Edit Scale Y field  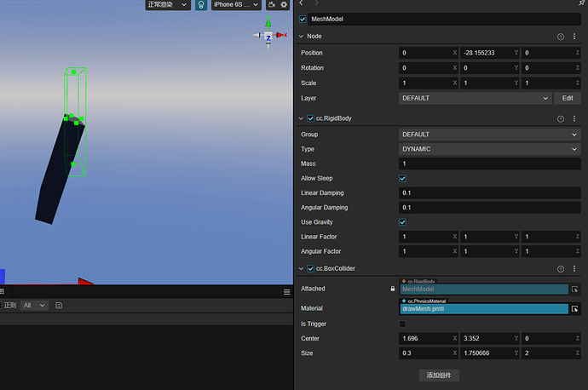pyautogui.click(x=489, y=83)
